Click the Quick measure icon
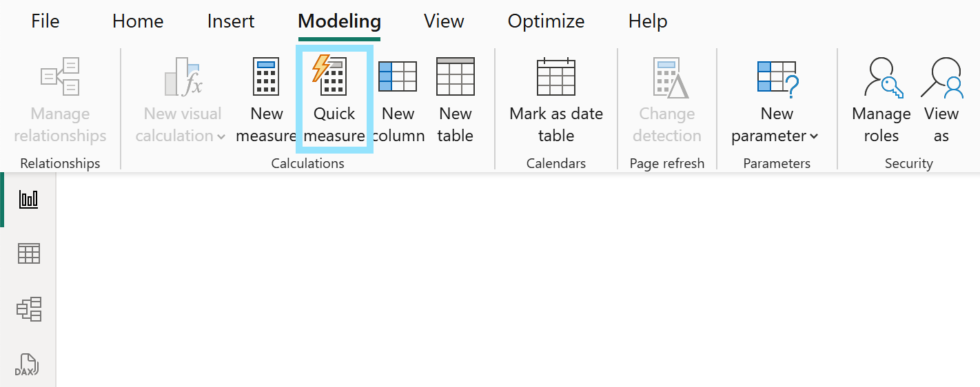The width and height of the screenshot is (980, 387). pyautogui.click(x=329, y=76)
